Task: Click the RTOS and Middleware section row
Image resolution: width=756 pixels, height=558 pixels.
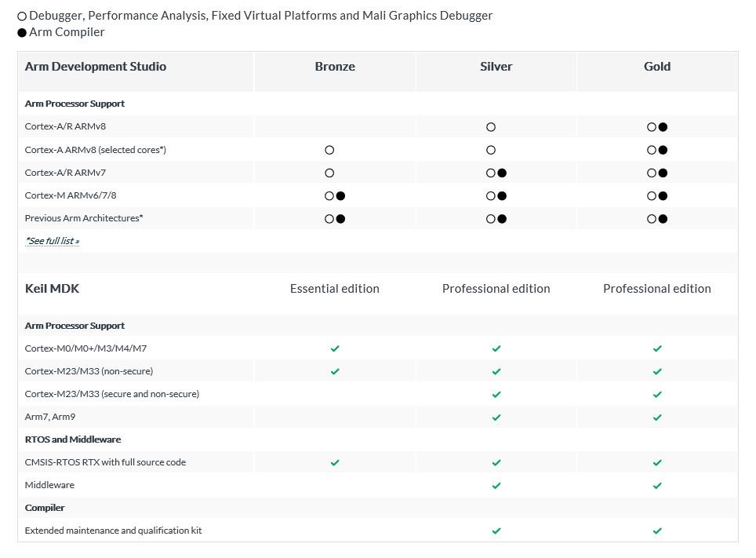Action: pos(73,439)
